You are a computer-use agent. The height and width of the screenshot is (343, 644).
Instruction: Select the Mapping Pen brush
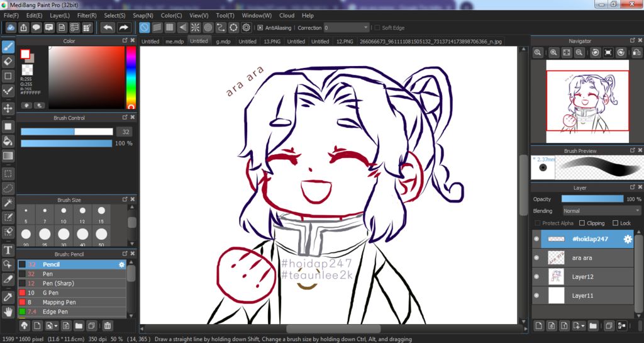coord(72,302)
